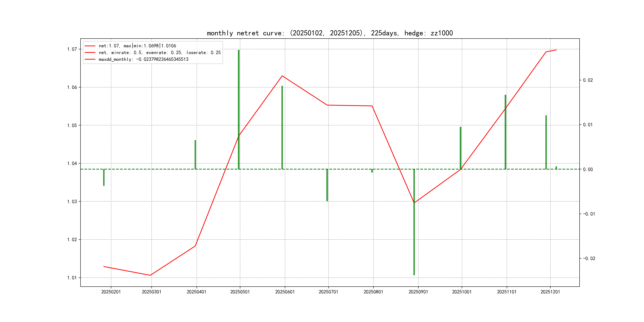Click the tiny green bar after 20251201
644x322 pixels.
click(556, 168)
